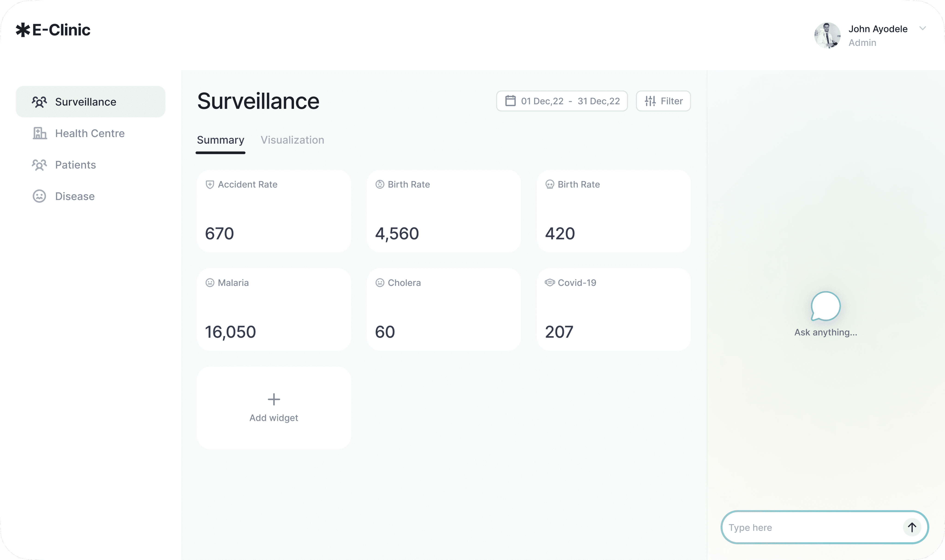The image size is (945, 560).
Task: Switch to the Visualization tab
Action: pyautogui.click(x=292, y=140)
